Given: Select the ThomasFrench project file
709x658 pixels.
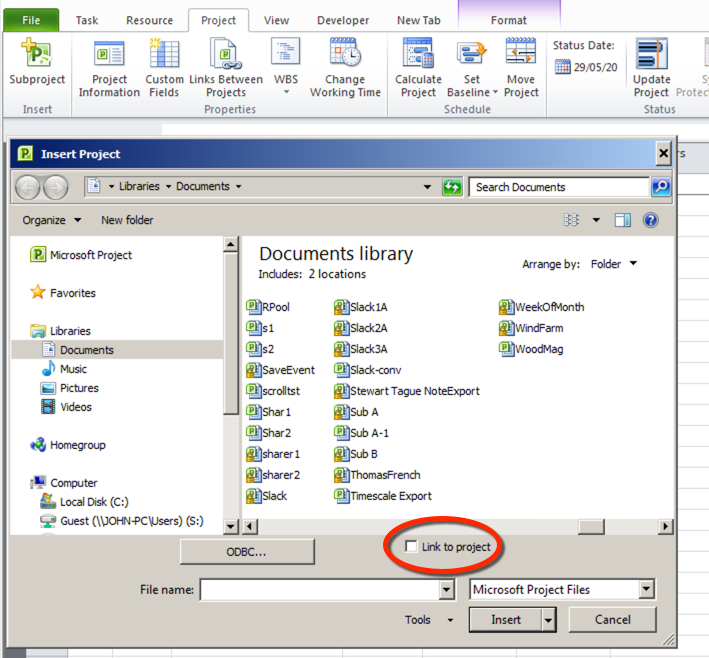Looking at the screenshot, I should click(x=378, y=475).
